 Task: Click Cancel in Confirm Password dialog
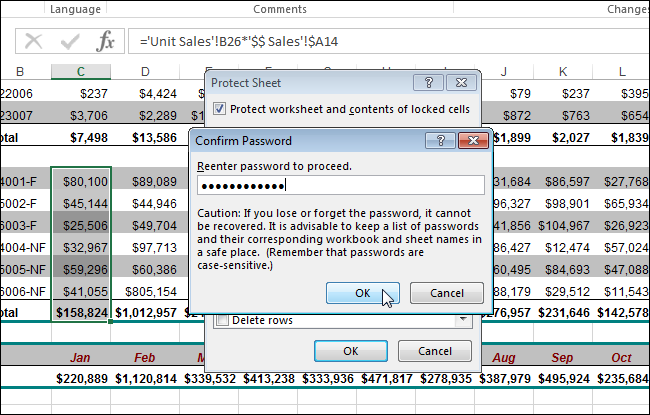tap(446, 293)
